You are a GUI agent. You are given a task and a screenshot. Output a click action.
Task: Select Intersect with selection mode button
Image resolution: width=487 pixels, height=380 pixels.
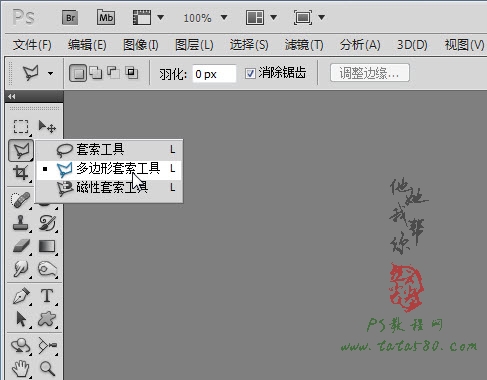coord(131,73)
